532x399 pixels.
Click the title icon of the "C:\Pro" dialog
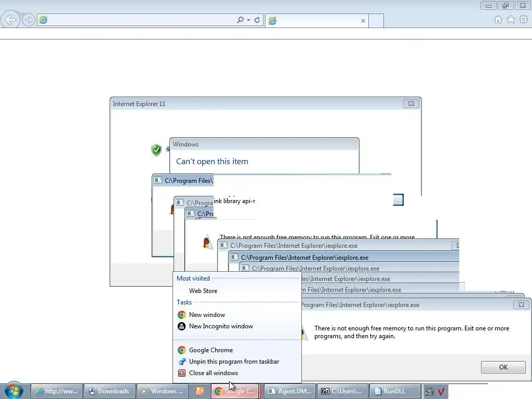point(191,214)
